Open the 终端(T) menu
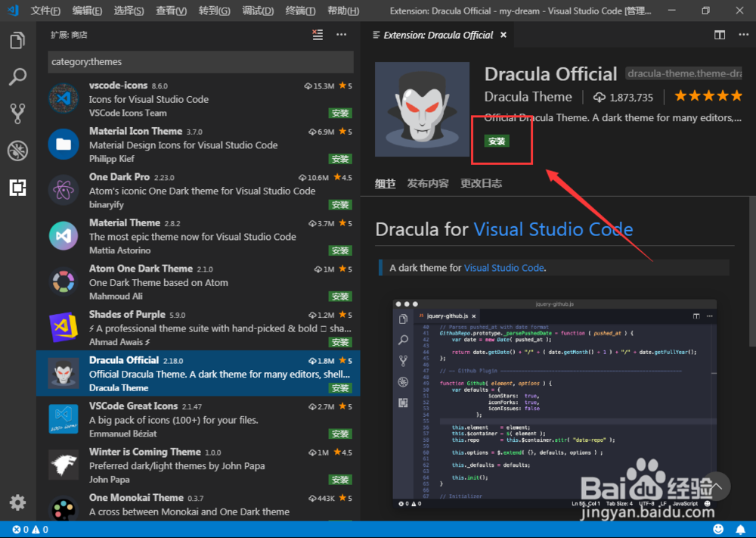Image resolution: width=756 pixels, height=538 pixels. (x=300, y=11)
